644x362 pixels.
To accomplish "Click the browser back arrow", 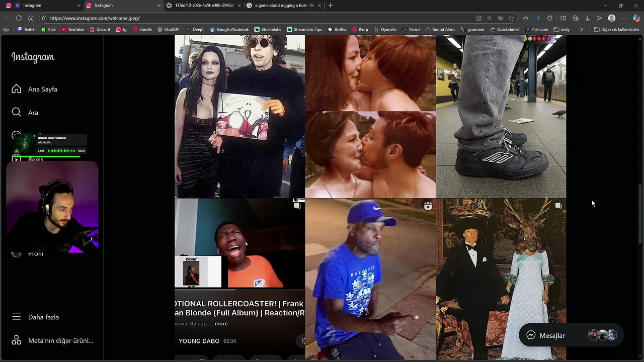I will (7, 18).
